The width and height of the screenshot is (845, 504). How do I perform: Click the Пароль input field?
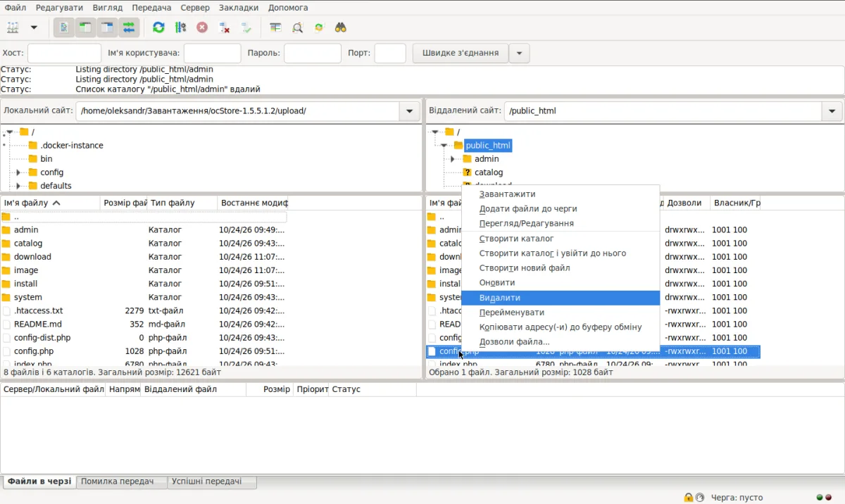(x=313, y=53)
